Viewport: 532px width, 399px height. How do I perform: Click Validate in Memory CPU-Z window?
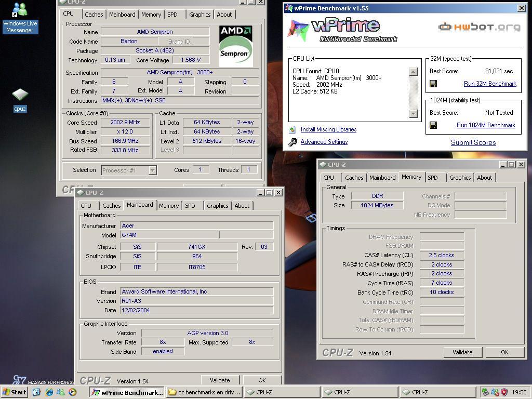(462, 352)
